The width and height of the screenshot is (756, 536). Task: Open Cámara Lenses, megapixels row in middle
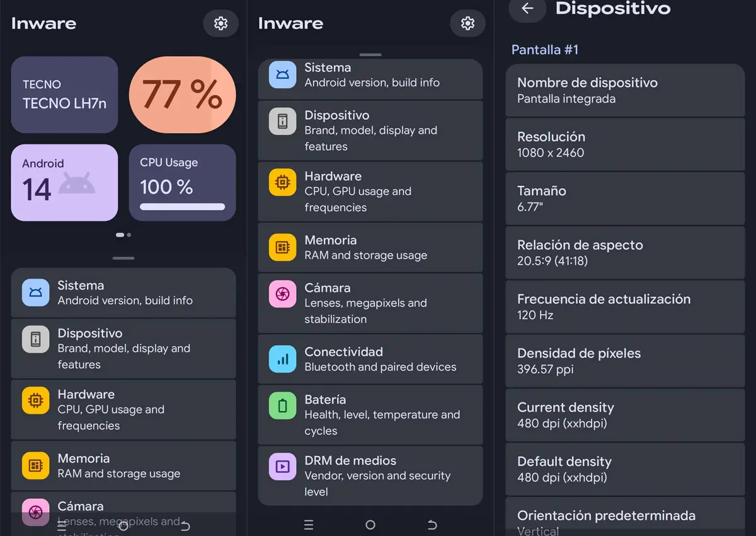[370, 303]
